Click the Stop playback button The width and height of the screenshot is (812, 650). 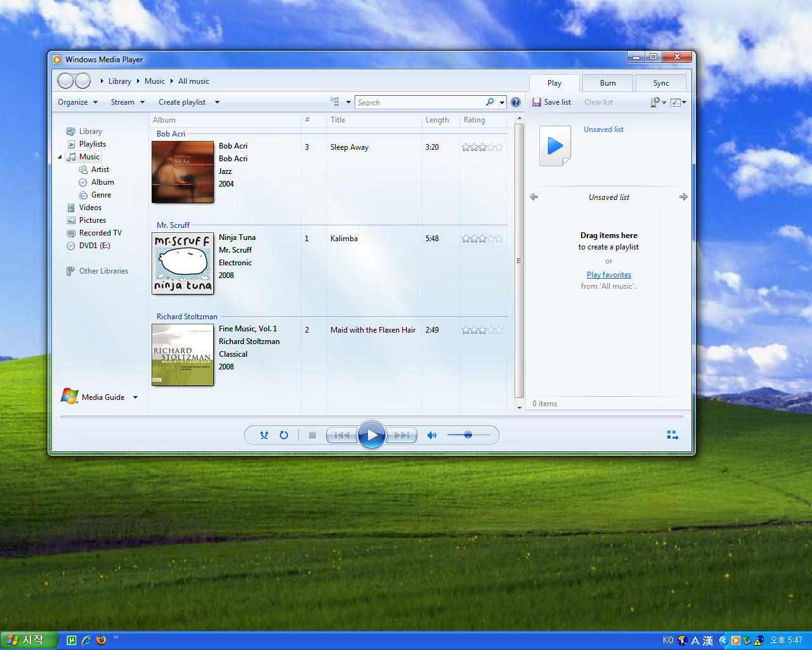click(312, 435)
